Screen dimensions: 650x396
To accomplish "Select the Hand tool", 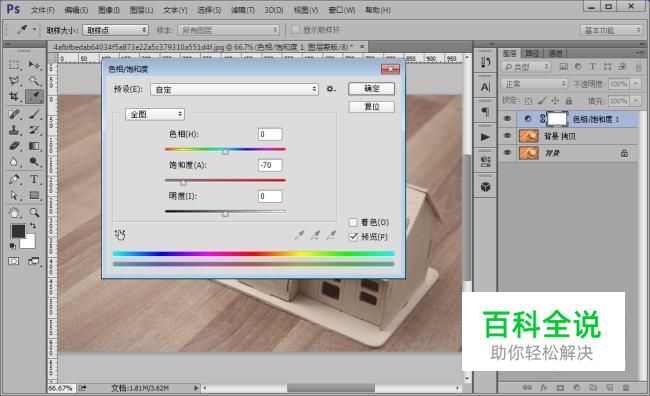I will point(14,213).
